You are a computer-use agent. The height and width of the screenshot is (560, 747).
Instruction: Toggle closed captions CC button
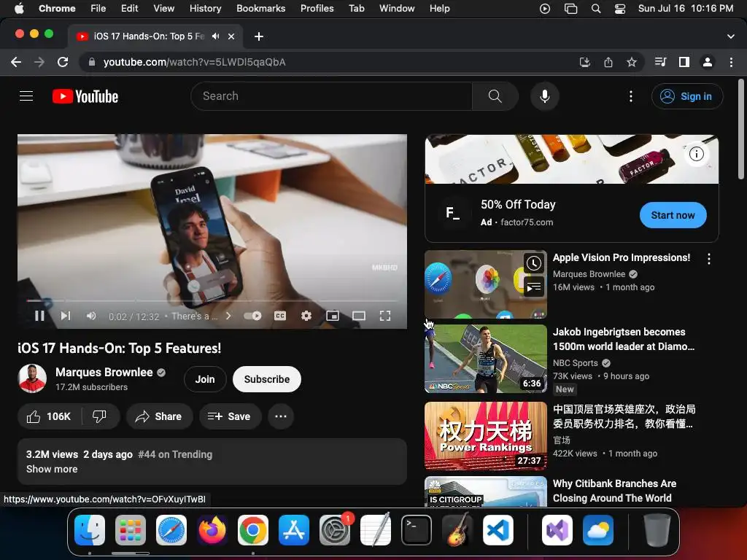[280, 316]
